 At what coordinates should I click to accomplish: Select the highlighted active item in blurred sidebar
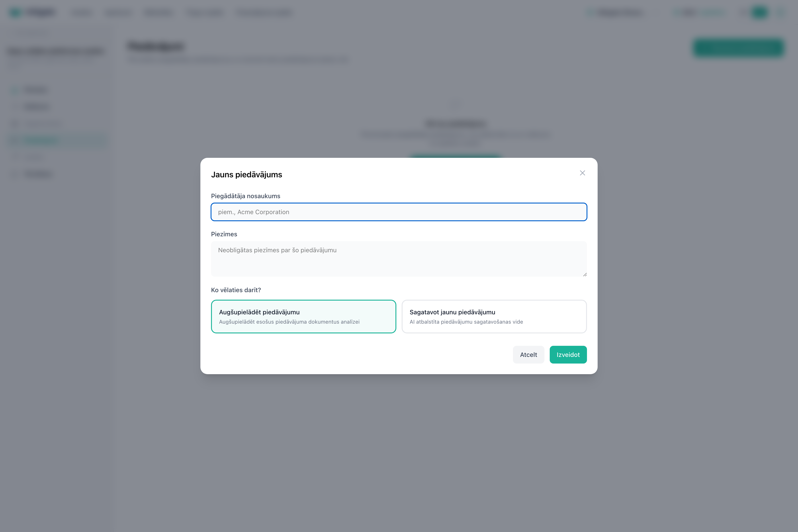[x=58, y=141]
